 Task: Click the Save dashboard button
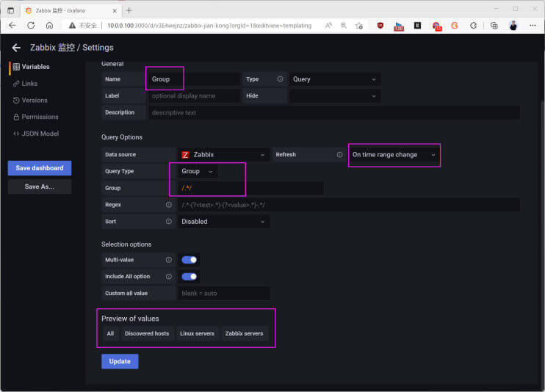[x=40, y=168]
